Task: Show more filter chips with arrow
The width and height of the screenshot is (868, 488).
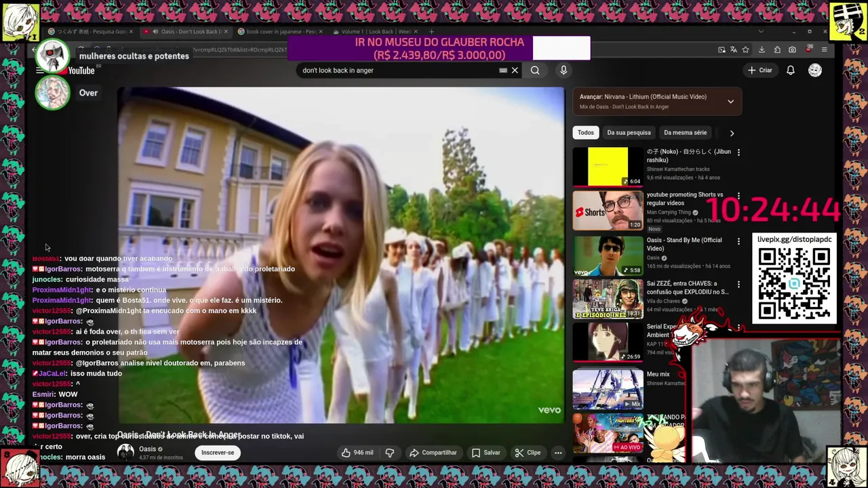Action: [732, 133]
